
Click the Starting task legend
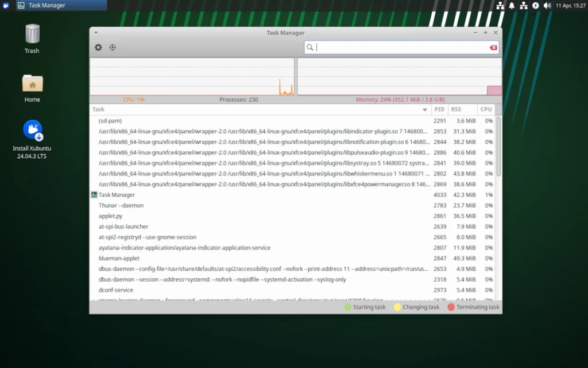click(x=365, y=307)
